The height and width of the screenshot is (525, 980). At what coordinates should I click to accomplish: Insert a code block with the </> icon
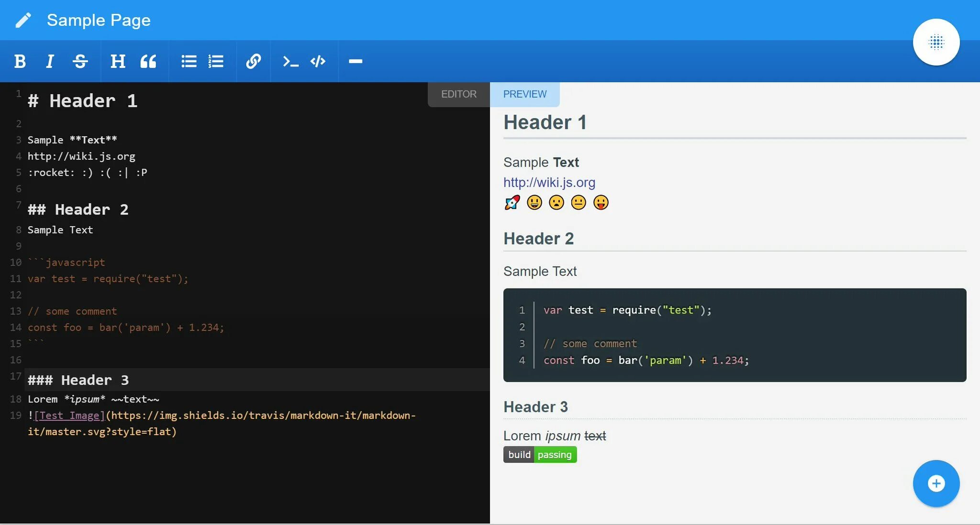coord(318,61)
